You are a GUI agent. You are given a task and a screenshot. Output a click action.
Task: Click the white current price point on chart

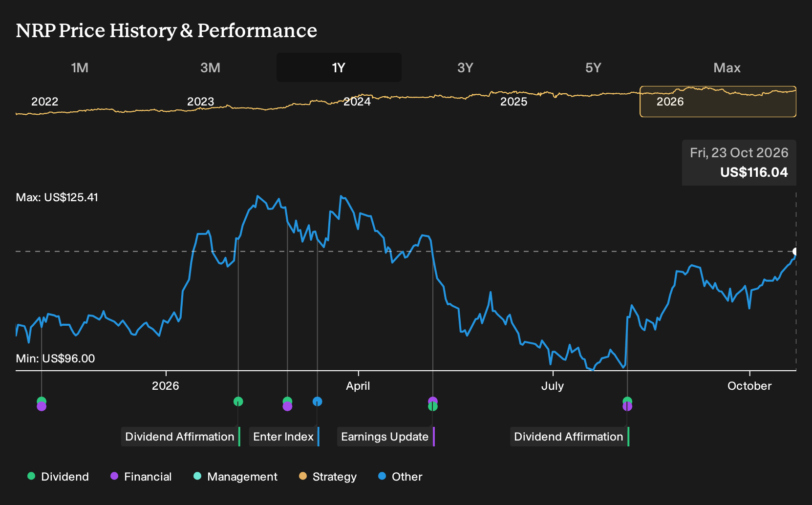pyautogui.click(x=795, y=252)
